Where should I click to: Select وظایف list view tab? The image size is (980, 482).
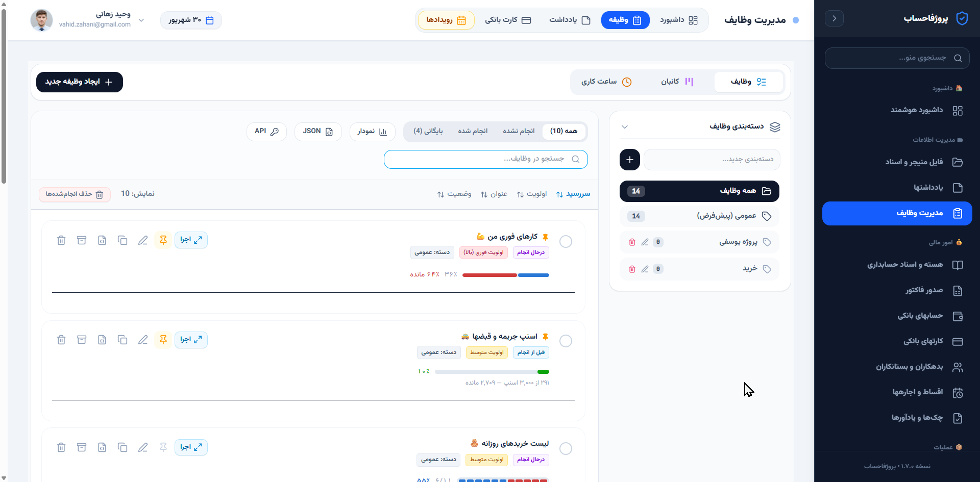point(749,82)
